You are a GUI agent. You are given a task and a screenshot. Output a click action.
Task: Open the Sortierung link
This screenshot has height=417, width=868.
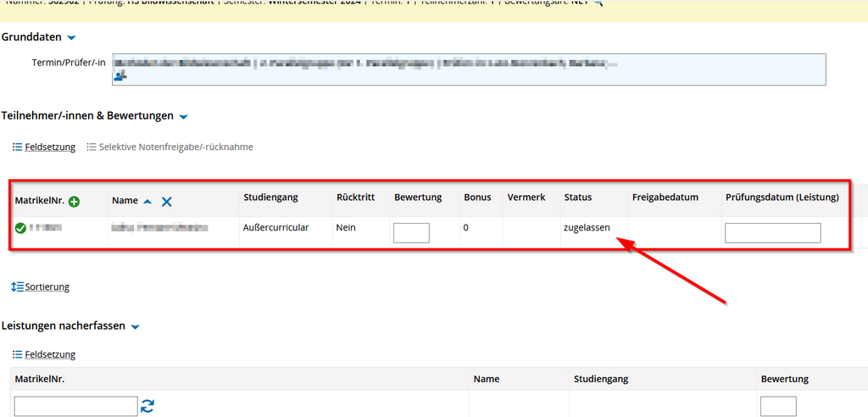tap(47, 286)
